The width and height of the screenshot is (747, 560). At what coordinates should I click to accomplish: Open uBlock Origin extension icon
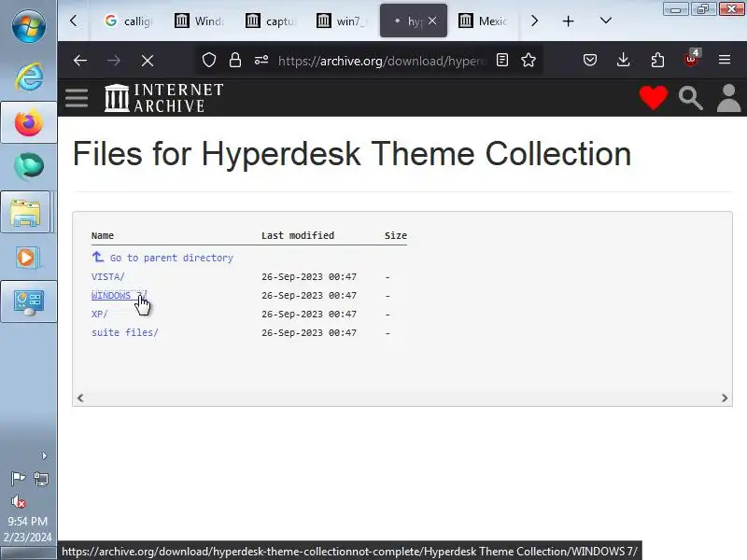691,59
